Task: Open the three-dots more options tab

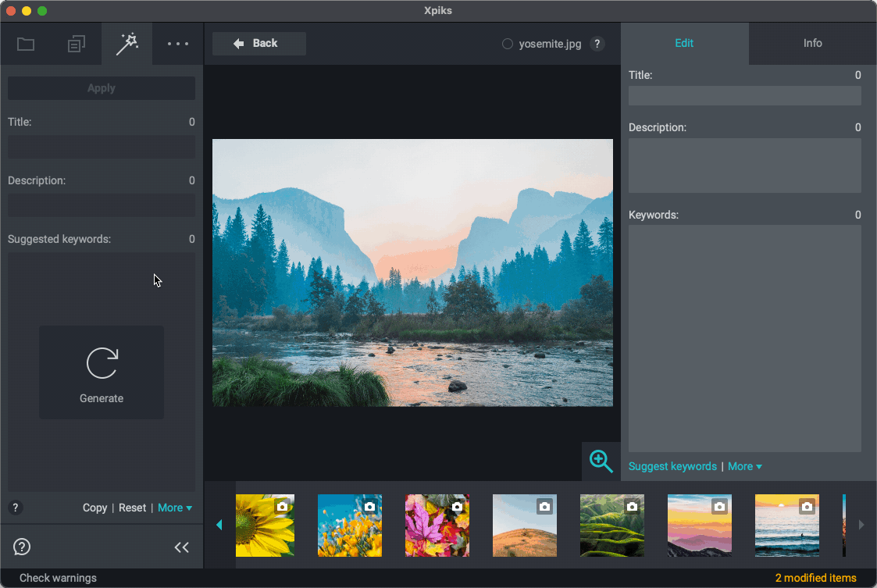Action: (x=178, y=44)
